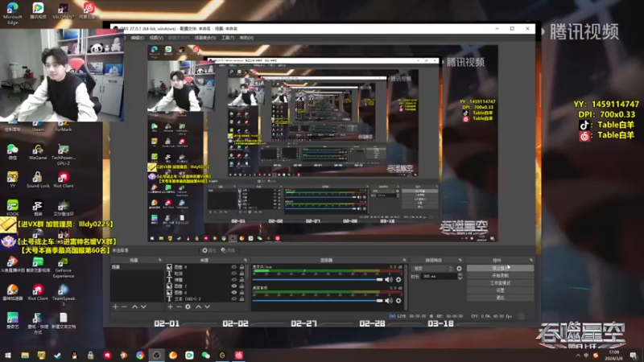Open KOOK desktop shortcut
This screenshot has height=362, width=644.
(13, 208)
